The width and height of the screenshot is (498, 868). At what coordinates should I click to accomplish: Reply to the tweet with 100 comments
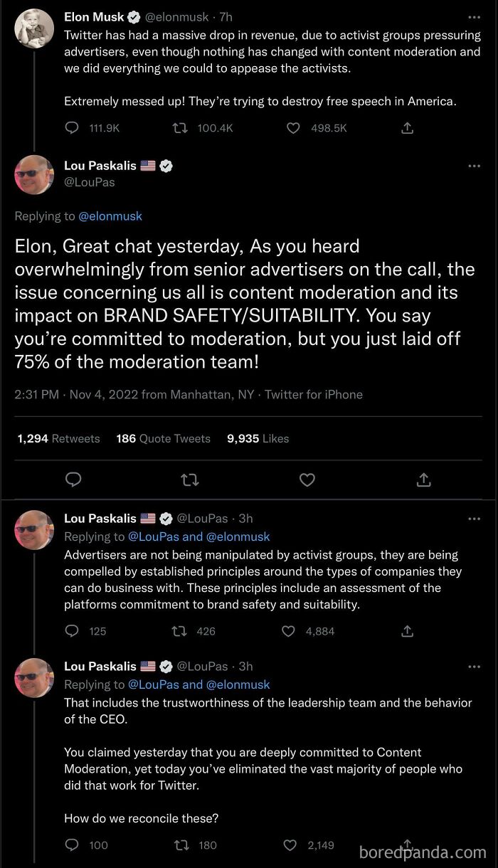72,845
